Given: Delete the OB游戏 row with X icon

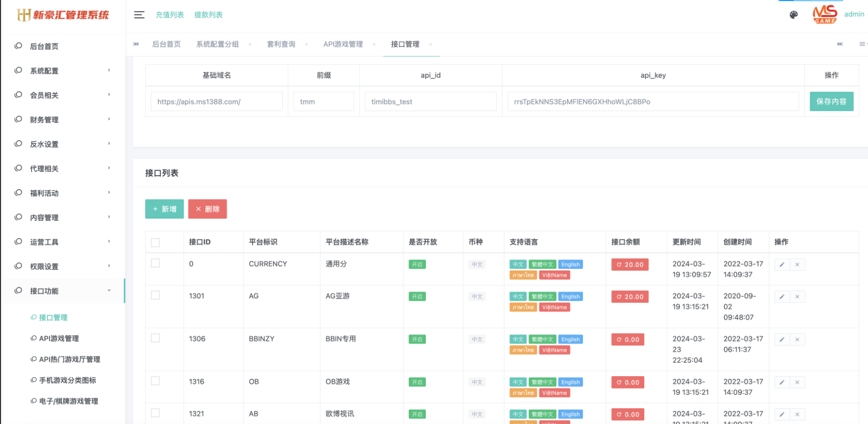Looking at the screenshot, I should 797,383.
